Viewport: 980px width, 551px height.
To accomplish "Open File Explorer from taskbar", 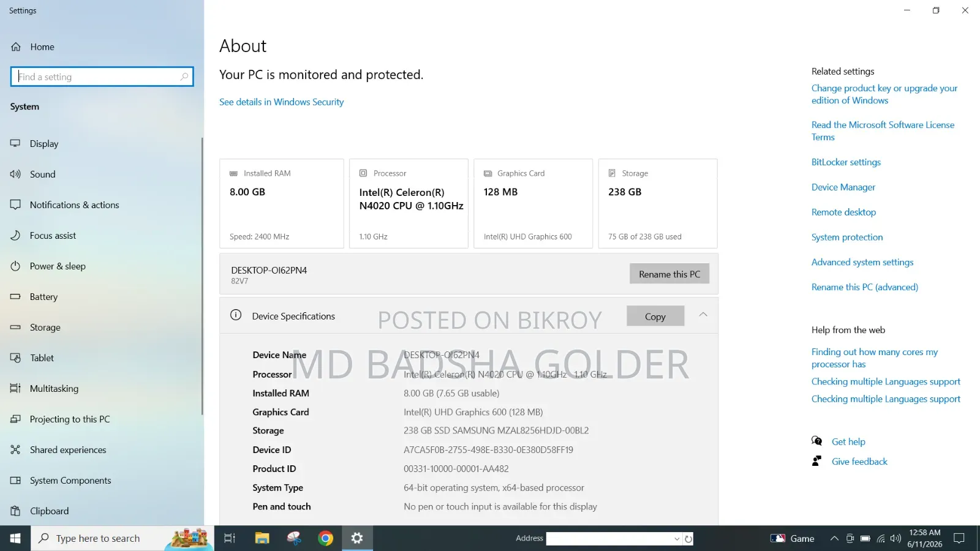I will [x=262, y=538].
